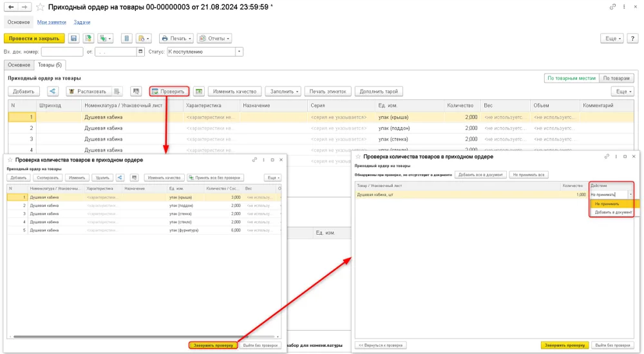Click Провести и закрыть button
Screen dimensions: 644x354
coord(34,38)
